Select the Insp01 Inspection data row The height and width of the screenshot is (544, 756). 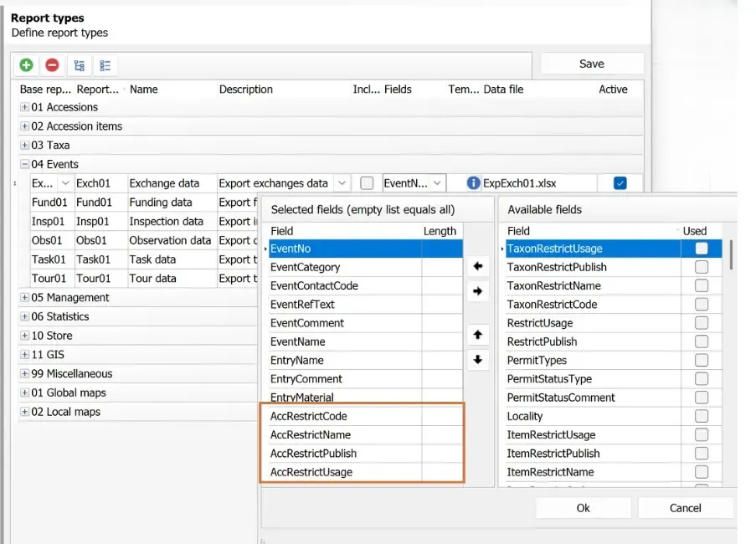coord(144,221)
